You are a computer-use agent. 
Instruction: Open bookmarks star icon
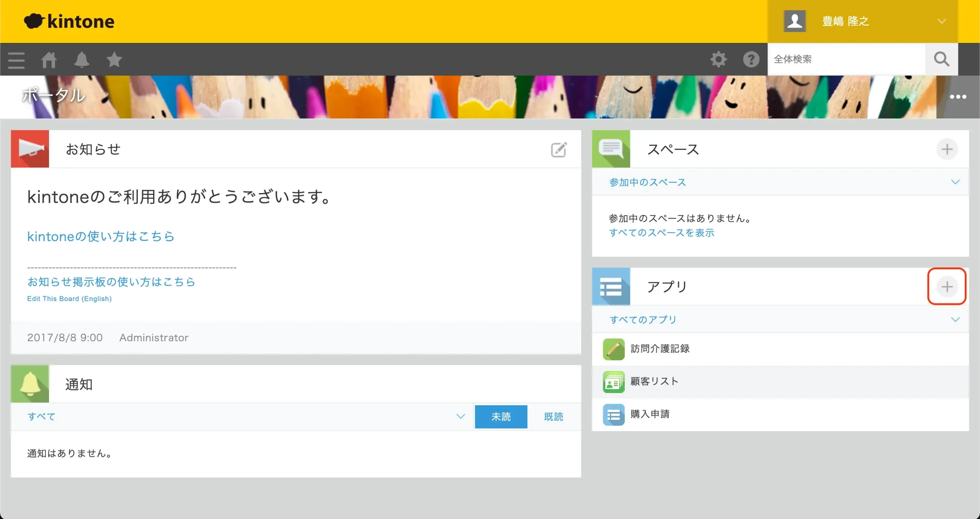pos(114,60)
